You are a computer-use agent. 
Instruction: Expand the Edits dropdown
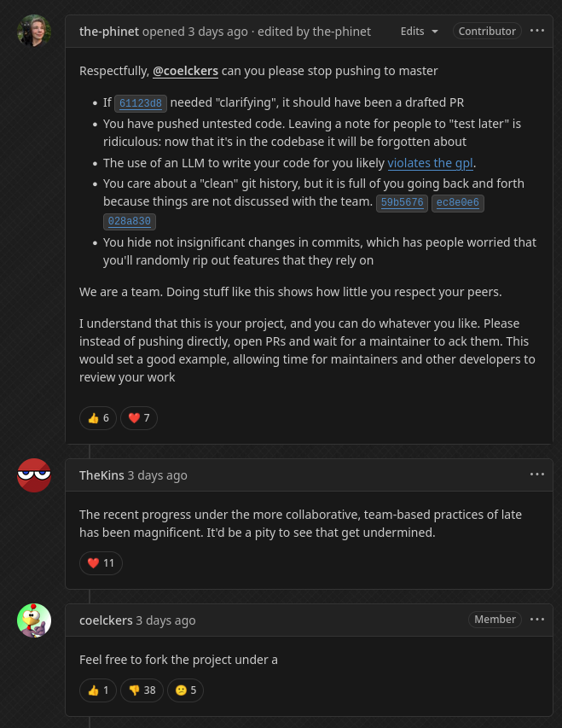pyautogui.click(x=419, y=31)
